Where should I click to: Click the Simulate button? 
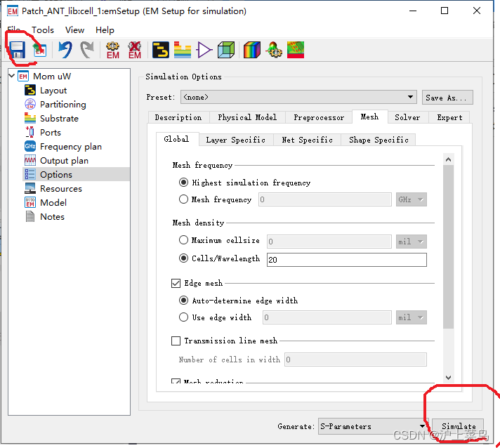tap(459, 427)
